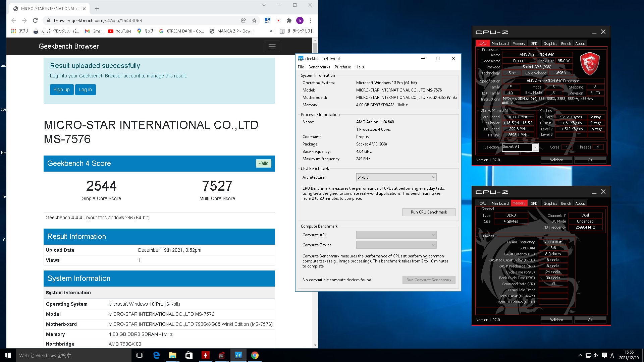Open File Explorer from the taskbar

pos(172,355)
